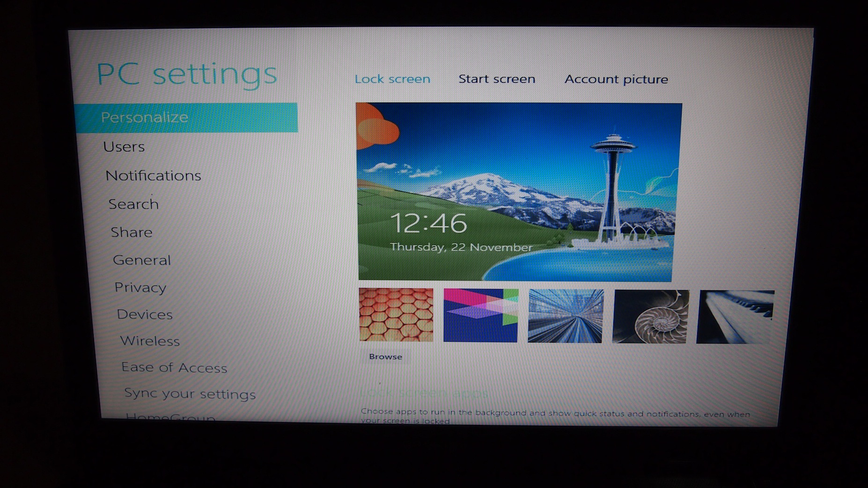Choose the piano keys lock screen image
Image resolution: width=868 pixels, height=488 pixels.
click(x=735, y=317)
